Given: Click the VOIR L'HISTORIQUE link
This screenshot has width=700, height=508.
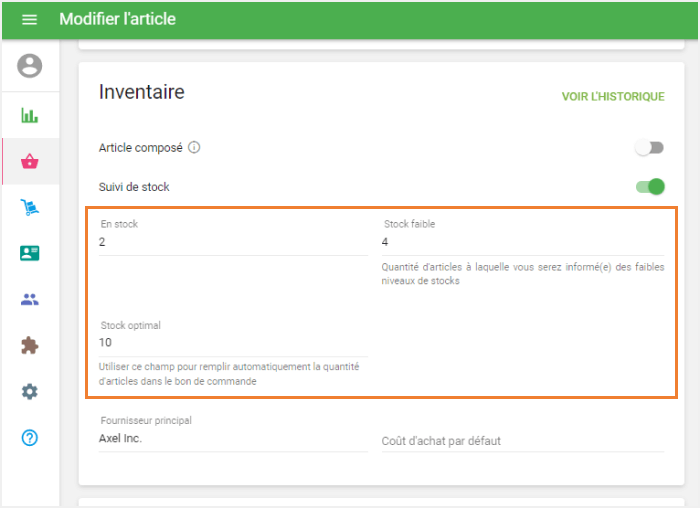Looking at the screenshot, I should tap(612, 97).
